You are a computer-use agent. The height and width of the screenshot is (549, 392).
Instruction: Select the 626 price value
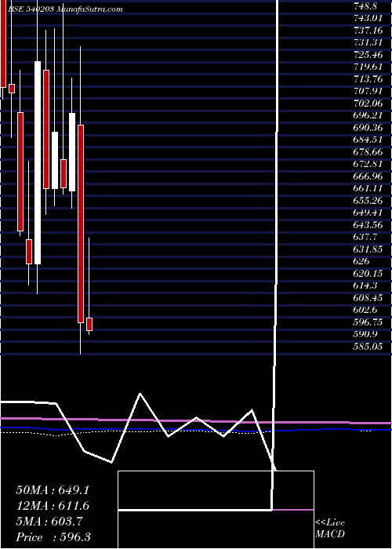[x=361, y=261]
